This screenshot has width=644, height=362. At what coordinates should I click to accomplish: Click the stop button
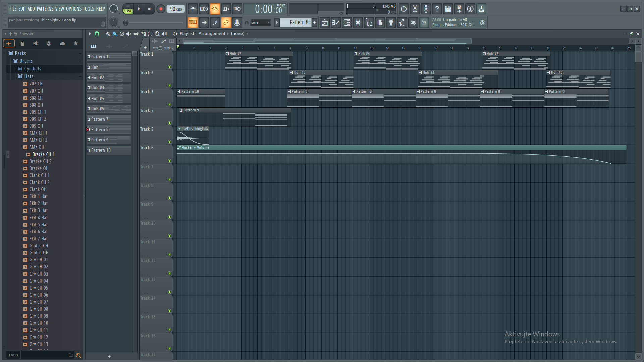pyautogui.click(x=149, y=9)
